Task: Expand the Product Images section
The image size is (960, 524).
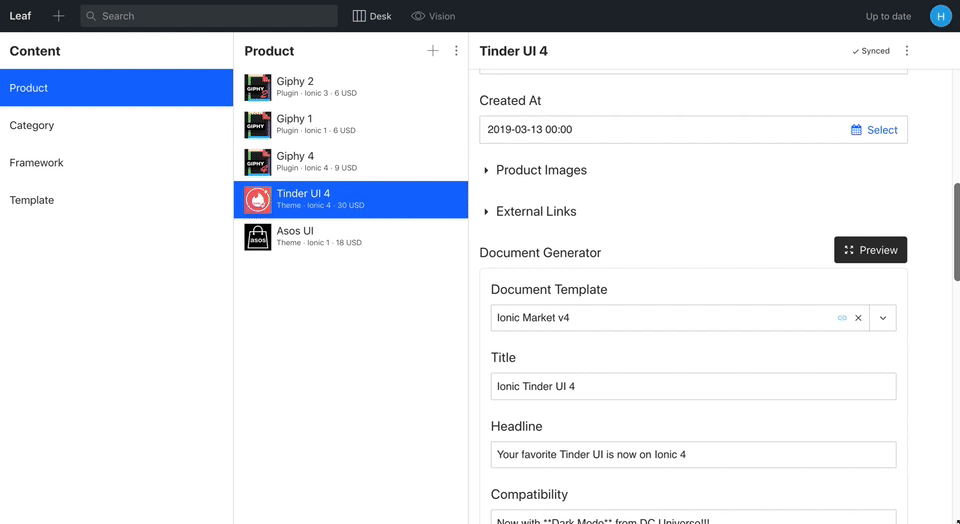Action: coord(534,170)
